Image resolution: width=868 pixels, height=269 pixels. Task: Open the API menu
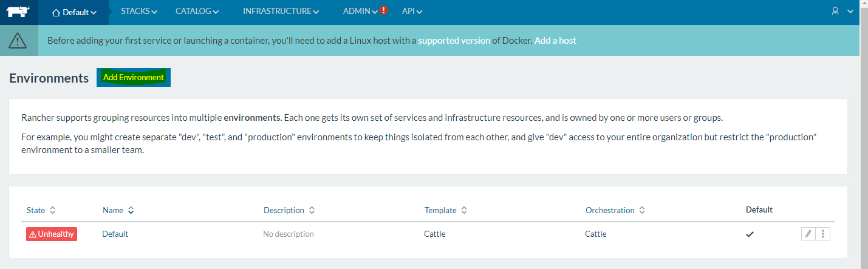tap(412, 12)
